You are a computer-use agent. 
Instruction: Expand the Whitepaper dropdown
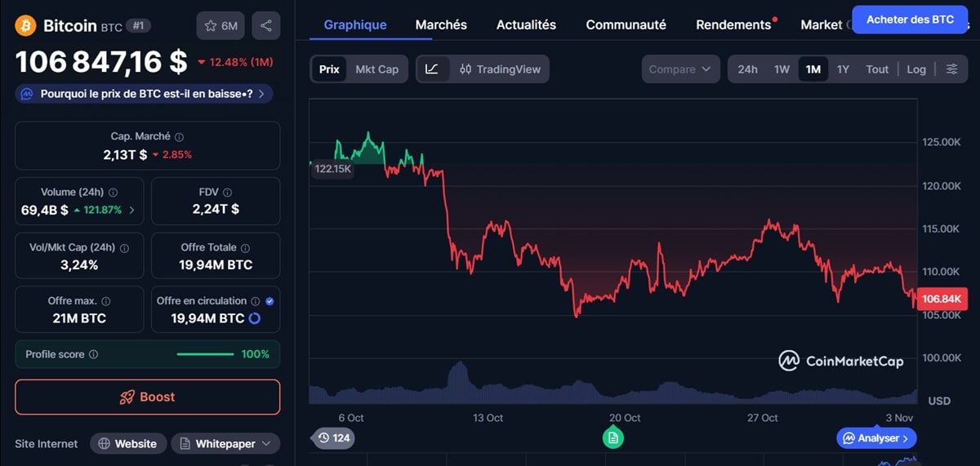[226, 444]
